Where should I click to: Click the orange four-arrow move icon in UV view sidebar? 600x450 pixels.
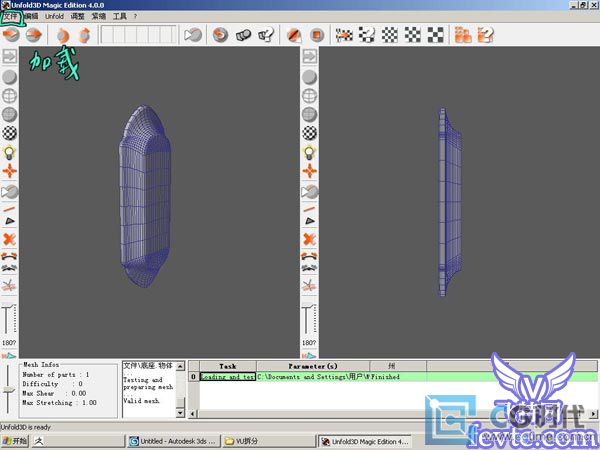tap(310, 171)
